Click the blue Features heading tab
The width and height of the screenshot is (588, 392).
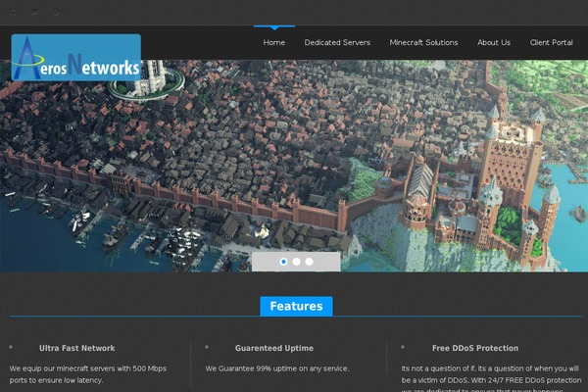click(x=296, y=306)
